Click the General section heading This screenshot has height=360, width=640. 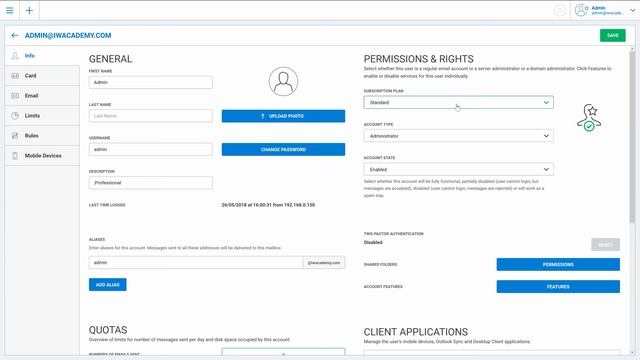tap(111, 59)
